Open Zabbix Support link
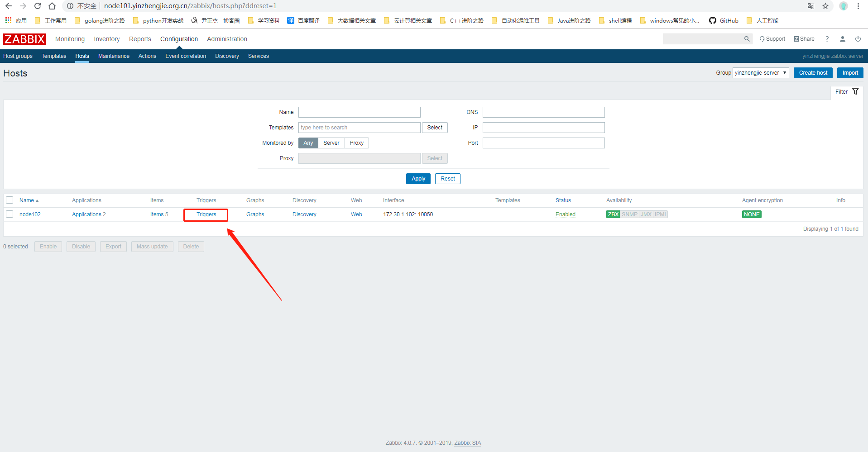868x452 pixels. click(772, 39)
